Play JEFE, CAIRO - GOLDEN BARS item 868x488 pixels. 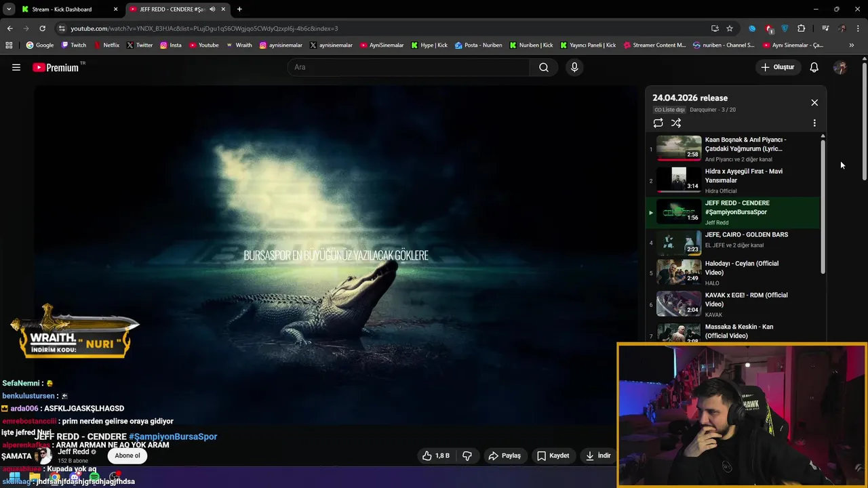pyautogui.click(x=734, y=242)
